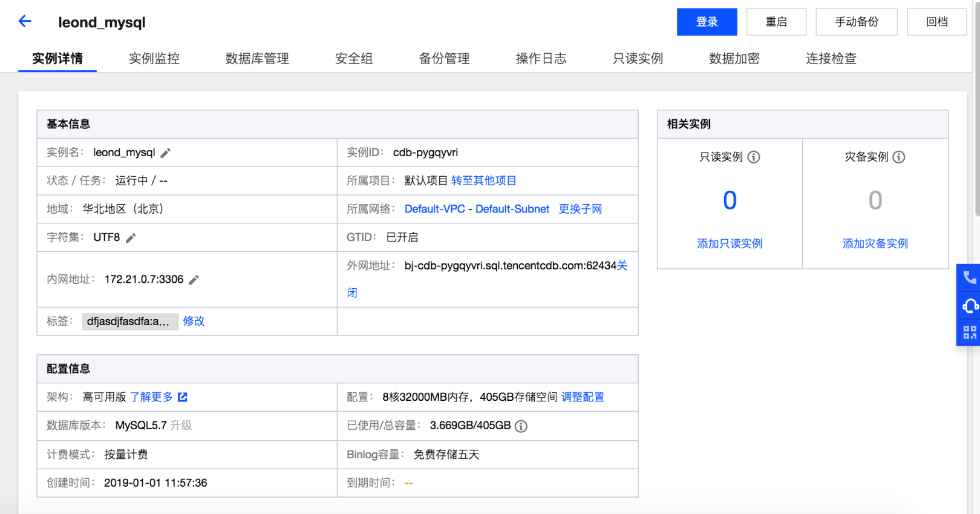Go back using the left arrow icon

25,22
